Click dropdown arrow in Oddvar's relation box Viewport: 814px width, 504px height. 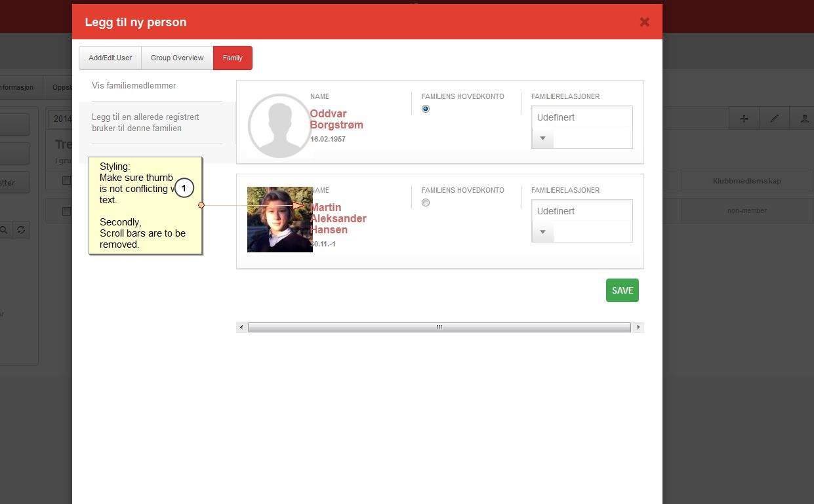(x=542, y=138)
